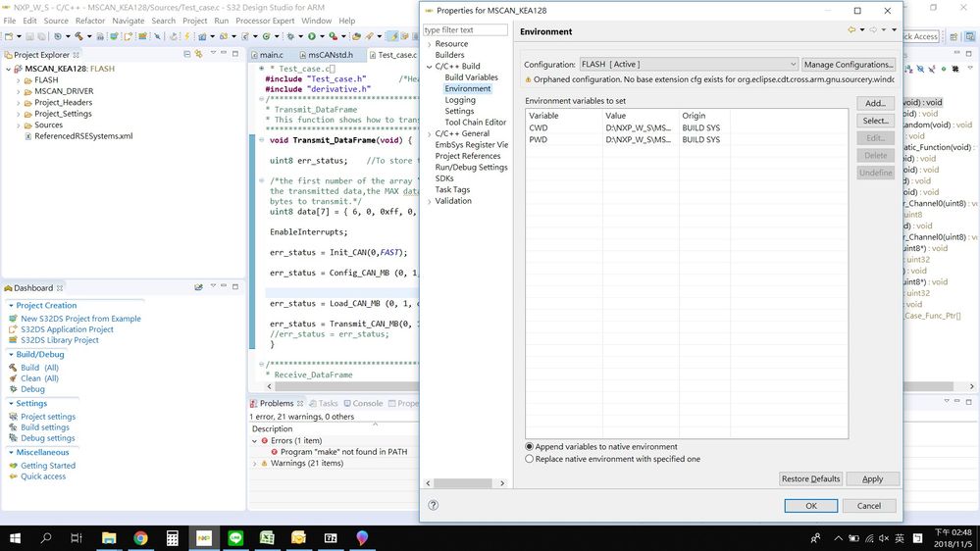Image resolution: width=980 pixels, height=551 pixels.
Task: Select Replace native environment with specified one
Action: [530, 459]
